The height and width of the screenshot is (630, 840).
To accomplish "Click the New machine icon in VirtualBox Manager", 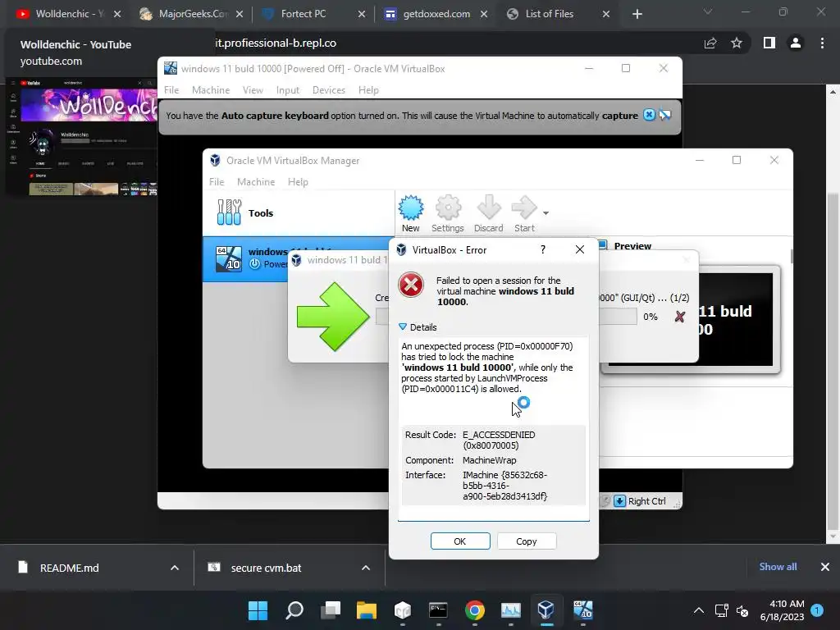I will tap(411, 214).
